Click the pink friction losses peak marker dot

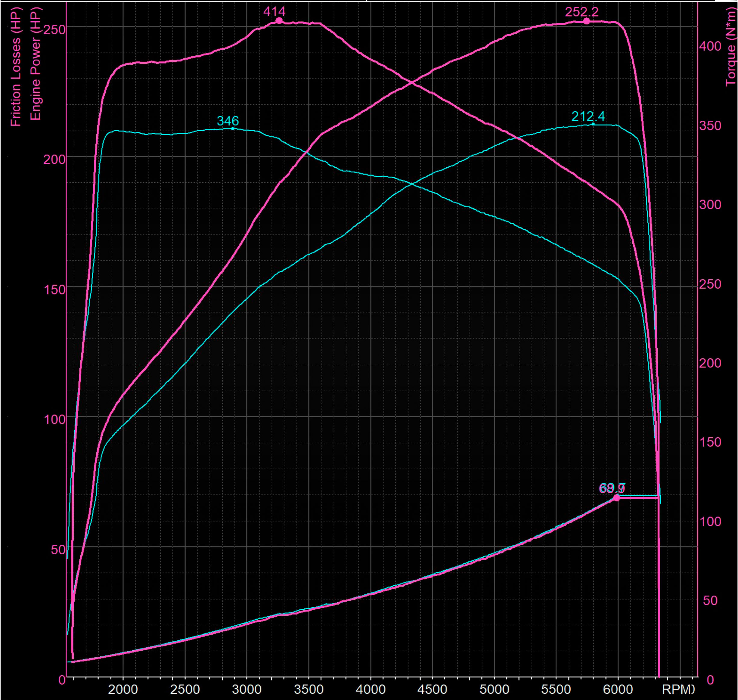point(616,498)
